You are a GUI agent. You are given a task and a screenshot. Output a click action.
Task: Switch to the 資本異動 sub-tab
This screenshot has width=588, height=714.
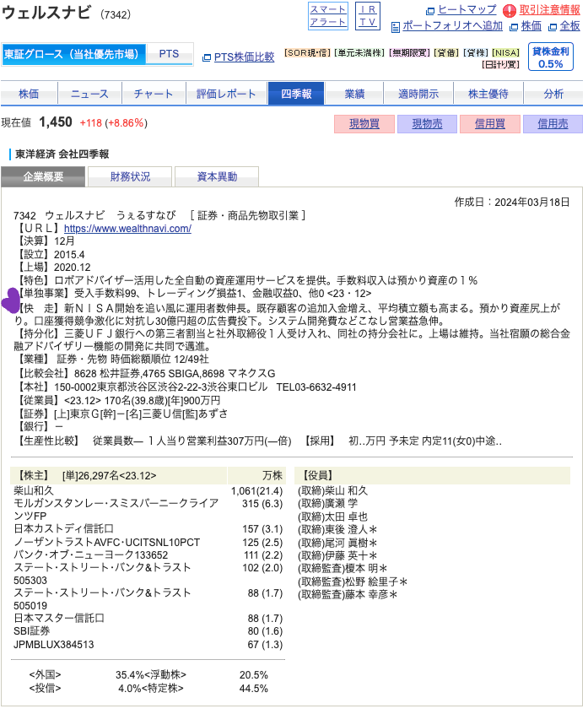coord(217,176)
